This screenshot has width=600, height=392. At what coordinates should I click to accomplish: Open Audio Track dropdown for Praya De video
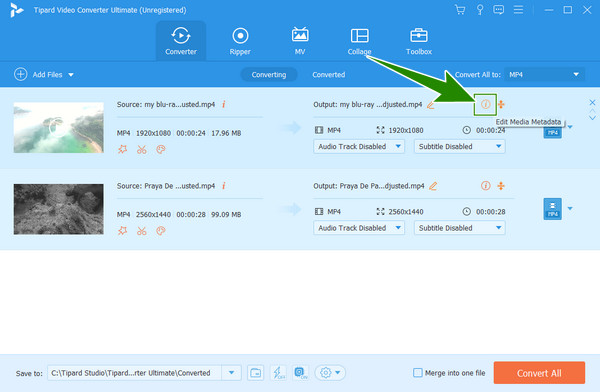tap(359, 228)
